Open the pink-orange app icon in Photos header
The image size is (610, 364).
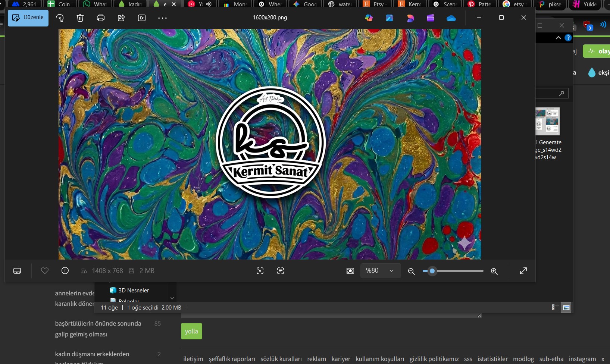click(410, 18)
